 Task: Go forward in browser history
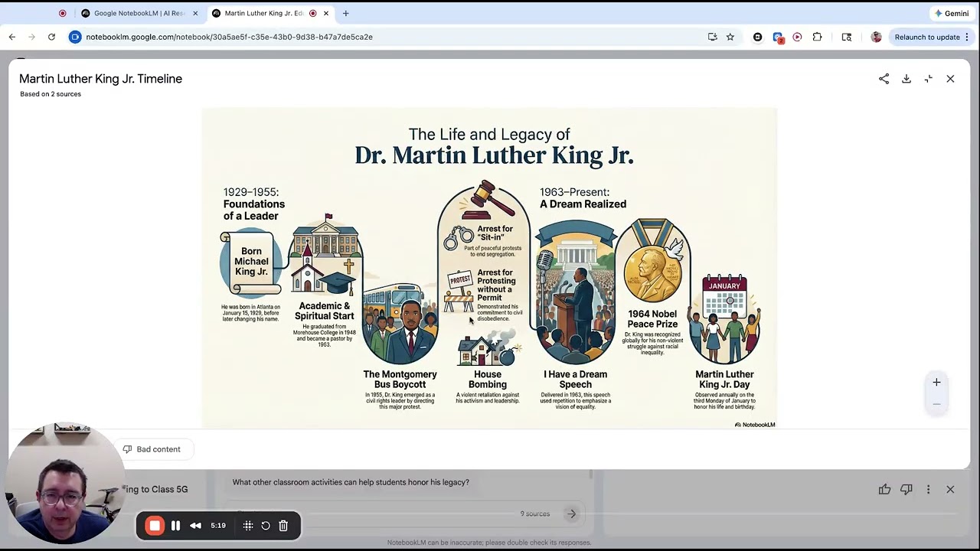(x=31, y=37)
